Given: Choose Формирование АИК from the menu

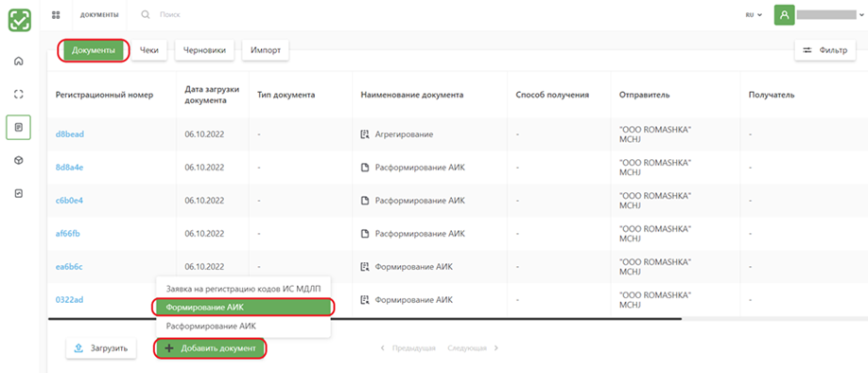Looking at the screenshot, I should click(x=244, y=307).
